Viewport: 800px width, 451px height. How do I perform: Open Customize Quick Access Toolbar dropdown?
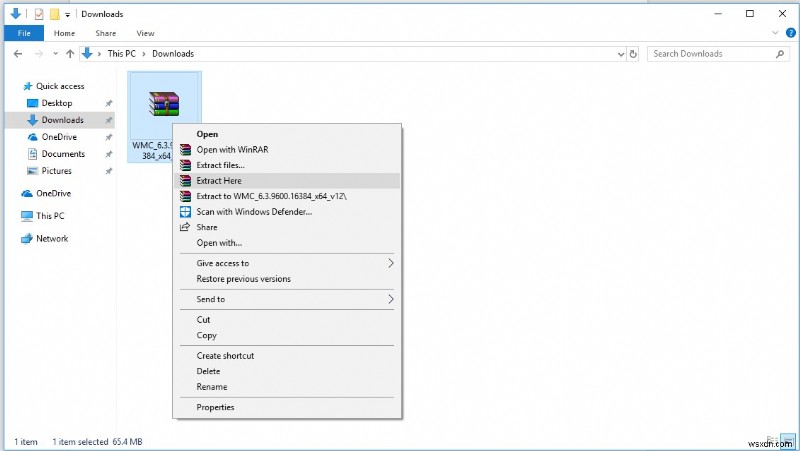coord(67,15)
